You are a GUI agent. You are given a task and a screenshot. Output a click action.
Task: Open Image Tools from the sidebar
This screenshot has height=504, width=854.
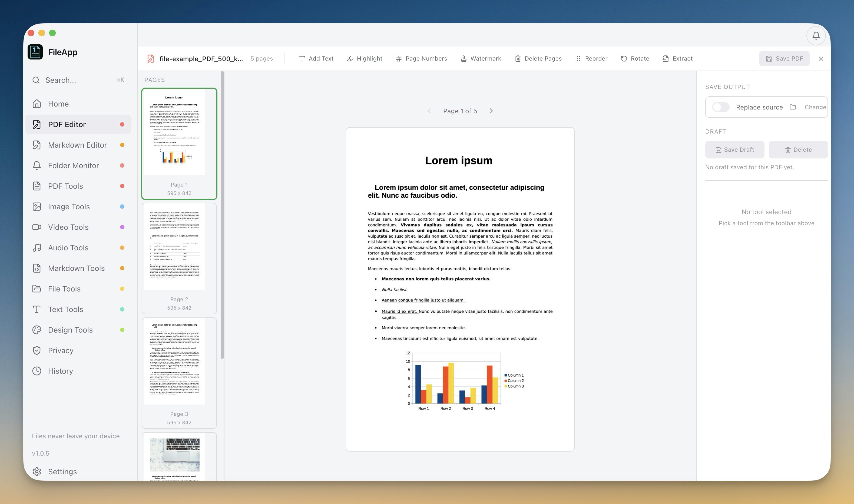[69, 207]
